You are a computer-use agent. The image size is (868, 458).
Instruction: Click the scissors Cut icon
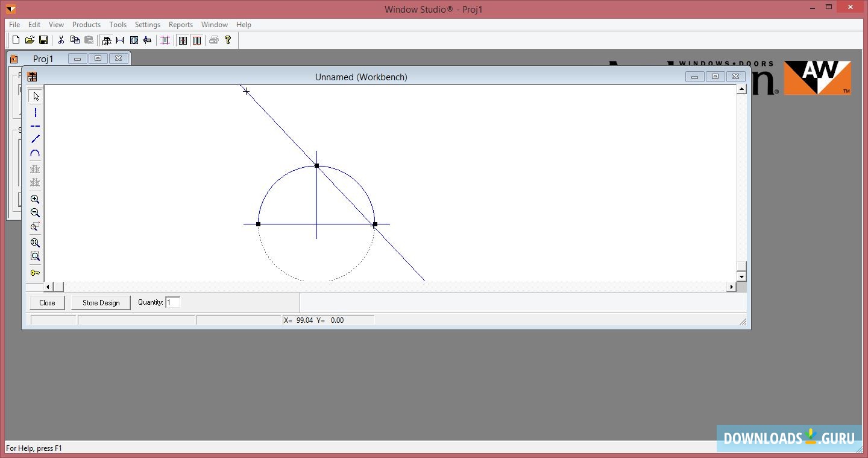coord(61,40)
